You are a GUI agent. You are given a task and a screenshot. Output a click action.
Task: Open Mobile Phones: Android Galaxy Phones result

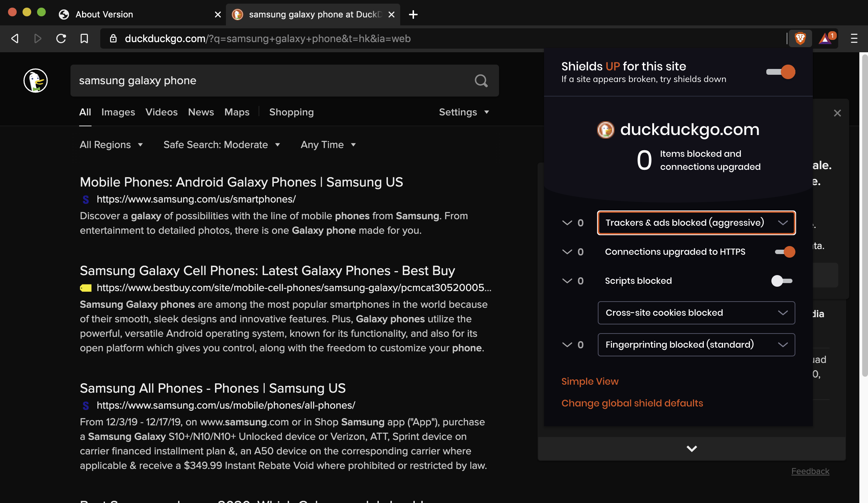point(242,182)
